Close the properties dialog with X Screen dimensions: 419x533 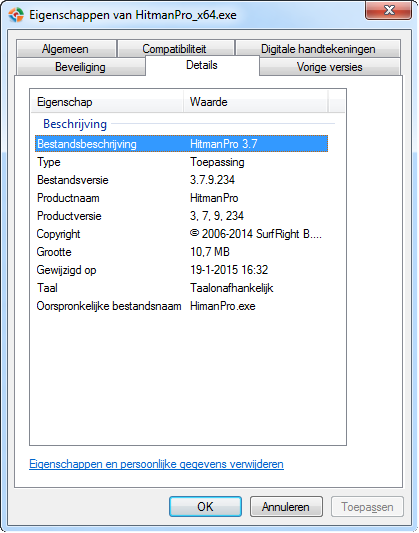pos(388,10)
